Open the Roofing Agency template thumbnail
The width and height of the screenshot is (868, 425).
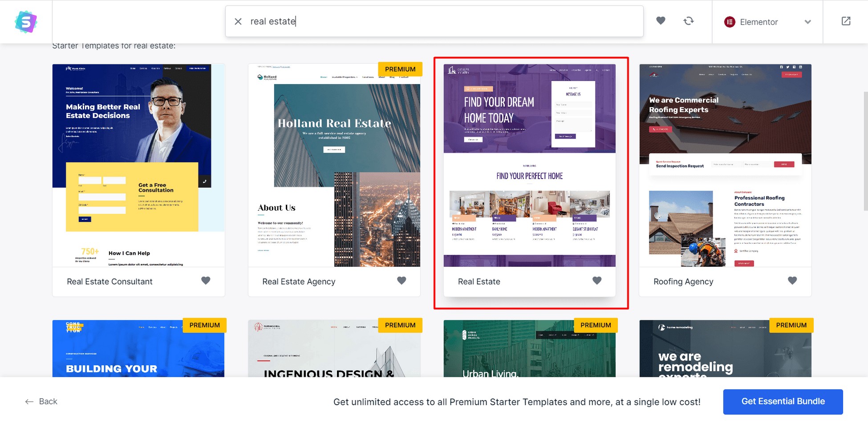(x=725, y=165)
